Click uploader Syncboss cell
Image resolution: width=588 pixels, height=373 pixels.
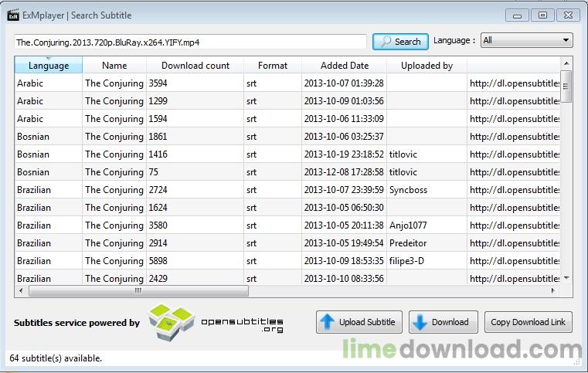tap(427, 190)
